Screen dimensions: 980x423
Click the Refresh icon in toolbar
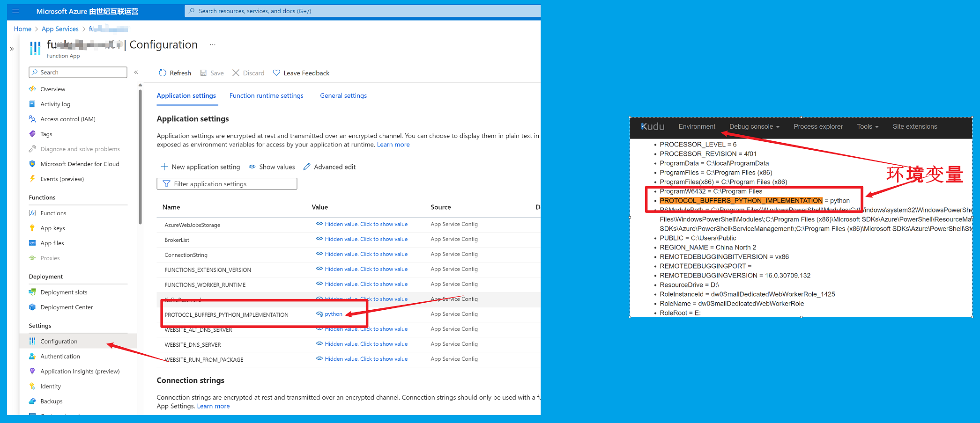[163, 73]
